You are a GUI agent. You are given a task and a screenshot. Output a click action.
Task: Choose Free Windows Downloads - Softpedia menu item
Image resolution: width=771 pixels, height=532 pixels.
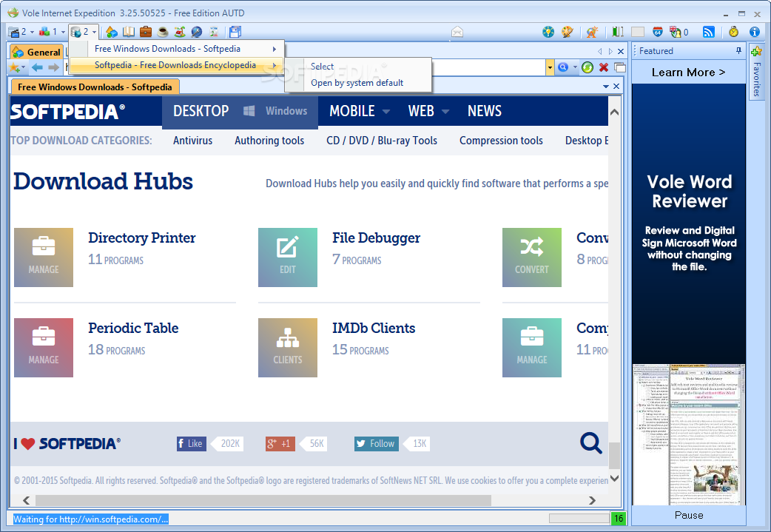pyautogui.click(x=177, y=49)
